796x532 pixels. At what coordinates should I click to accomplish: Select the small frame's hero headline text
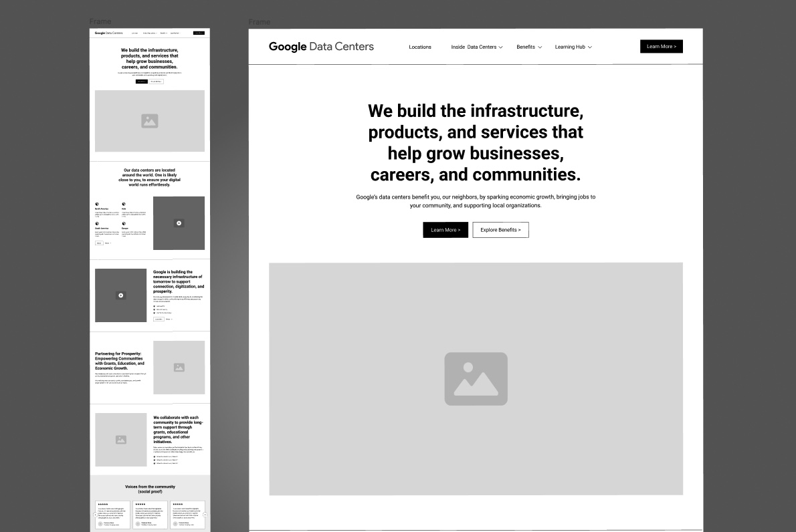pyautogui.click(x=150, y=58)
